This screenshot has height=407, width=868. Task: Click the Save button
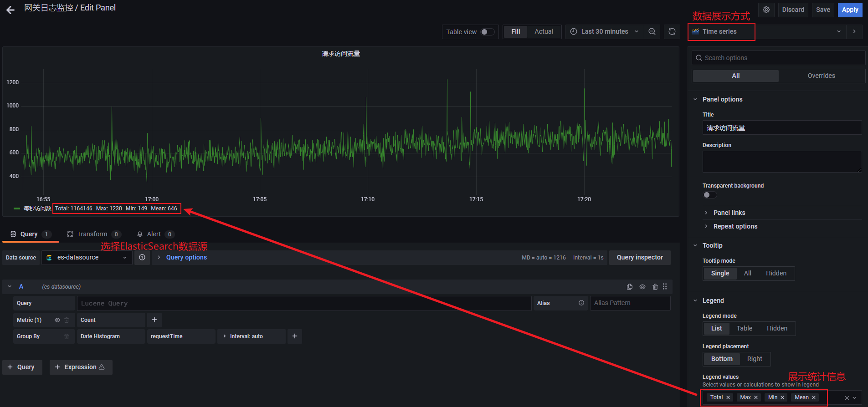point(823,10)
